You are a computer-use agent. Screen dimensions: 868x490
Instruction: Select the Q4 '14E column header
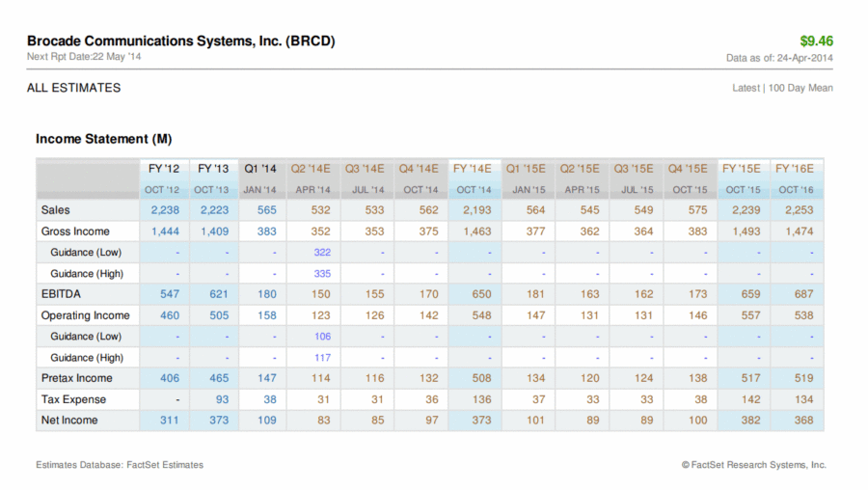pyautogui.click(x=419, y=168)
